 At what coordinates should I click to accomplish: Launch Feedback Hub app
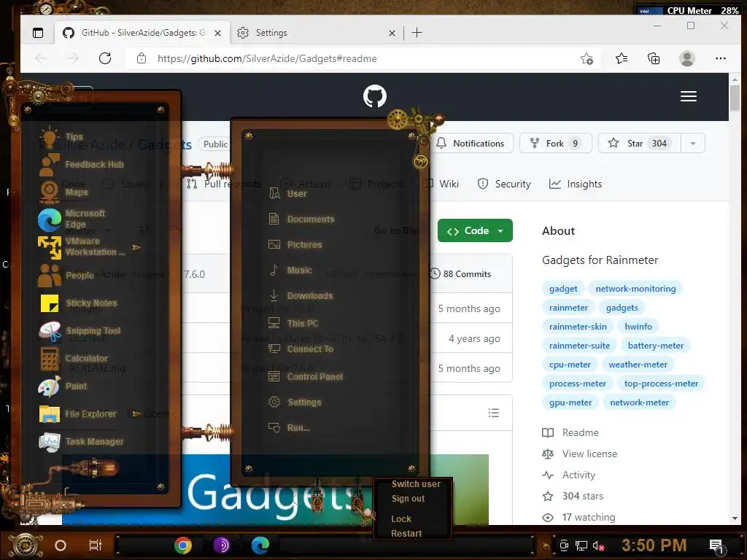coord(82,165)
